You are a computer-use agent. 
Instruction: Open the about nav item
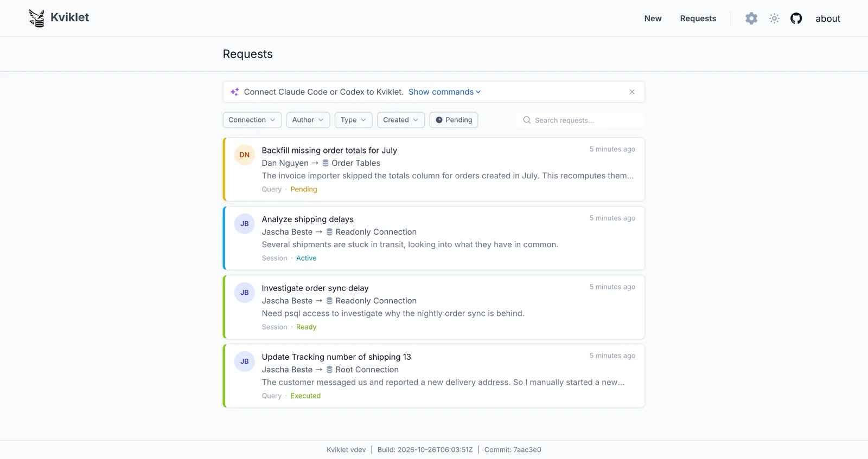(x=828, y=18)
